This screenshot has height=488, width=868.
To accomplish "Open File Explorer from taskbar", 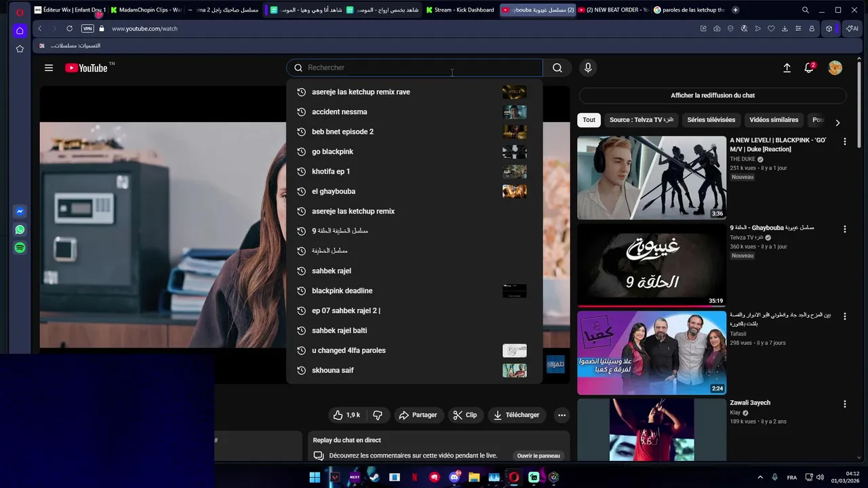I will [474, 477].
